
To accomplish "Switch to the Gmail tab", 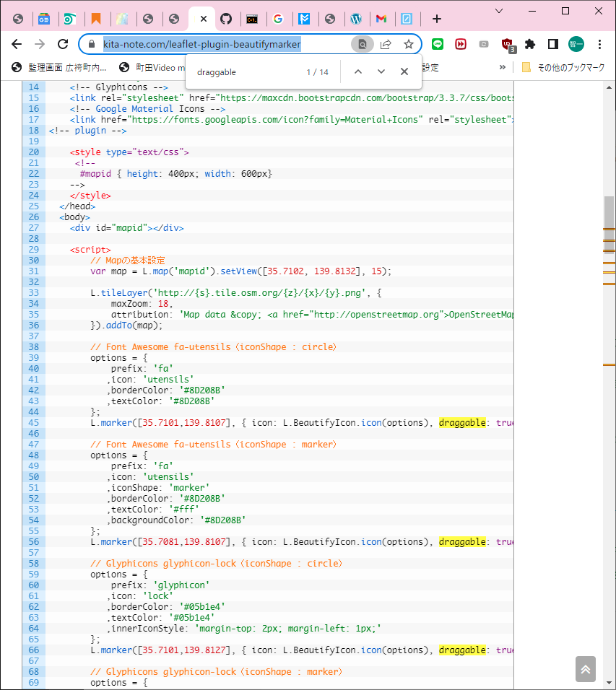I will click(381, 19).
